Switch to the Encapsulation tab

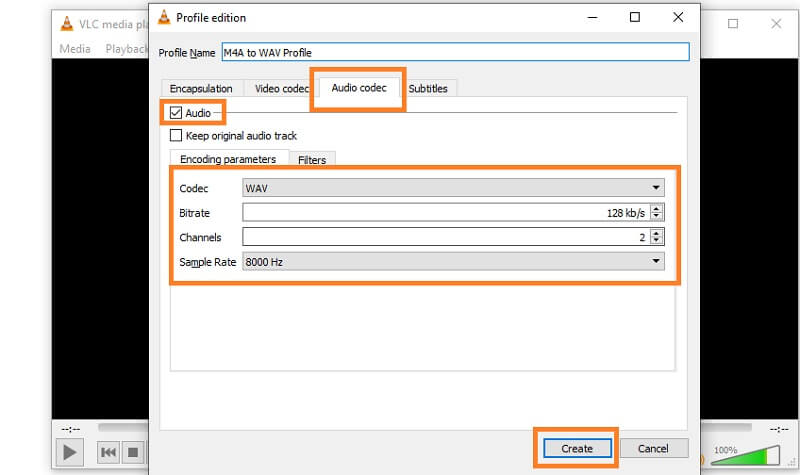click(200, 88)
